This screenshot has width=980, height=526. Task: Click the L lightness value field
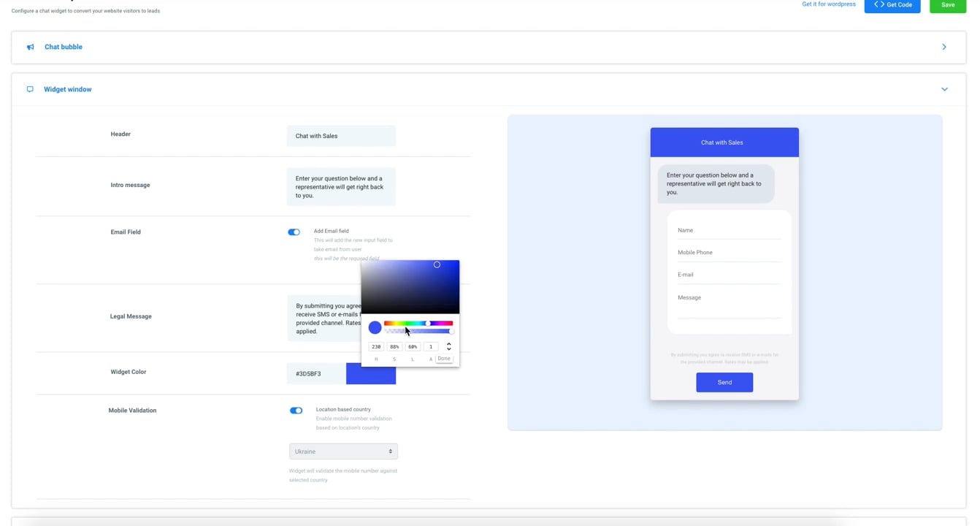pos(413,346)
